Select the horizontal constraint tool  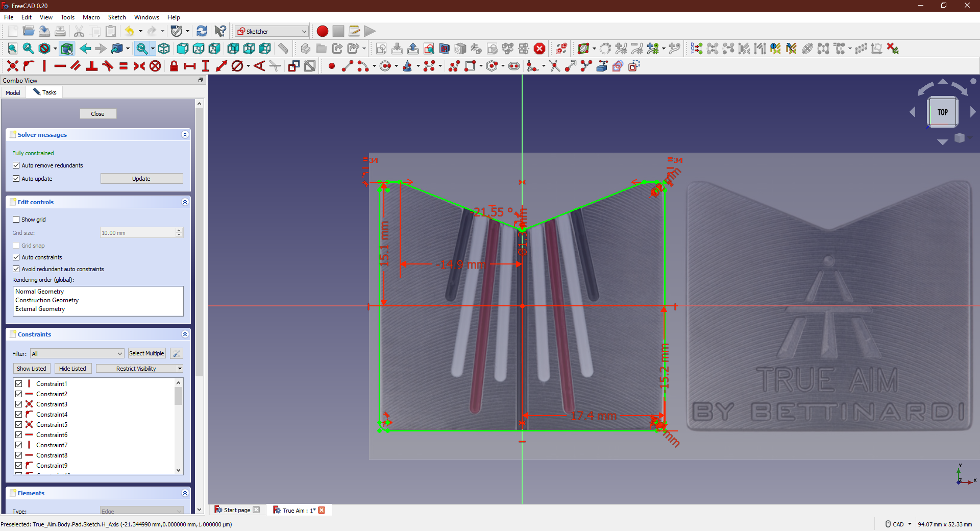point(60,66)
